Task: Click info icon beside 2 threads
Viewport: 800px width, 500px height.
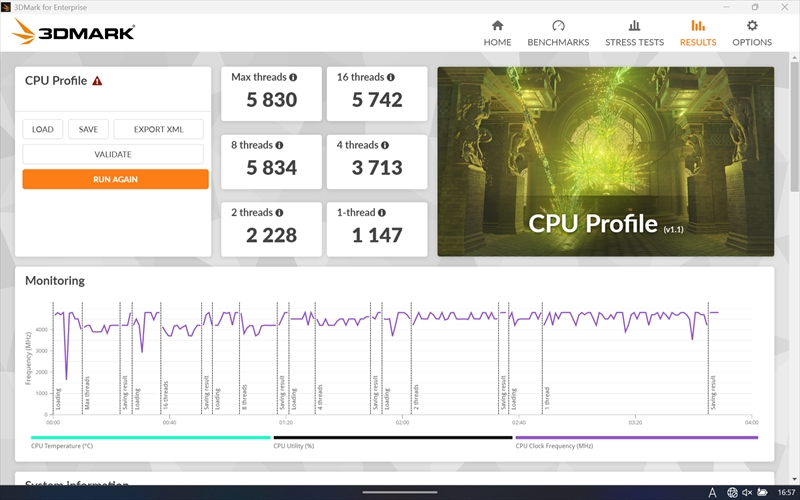Action: tap(279, 212)
